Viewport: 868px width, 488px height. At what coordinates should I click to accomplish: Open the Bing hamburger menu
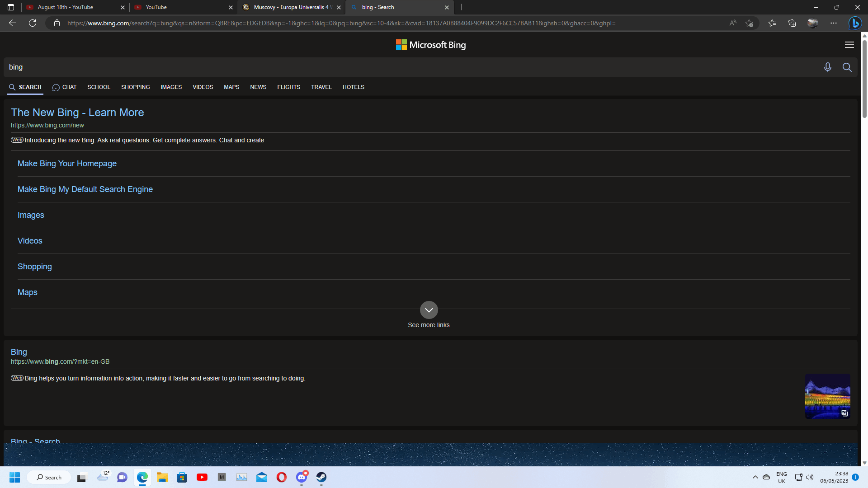pyautogui.click(x=849, y=45)
